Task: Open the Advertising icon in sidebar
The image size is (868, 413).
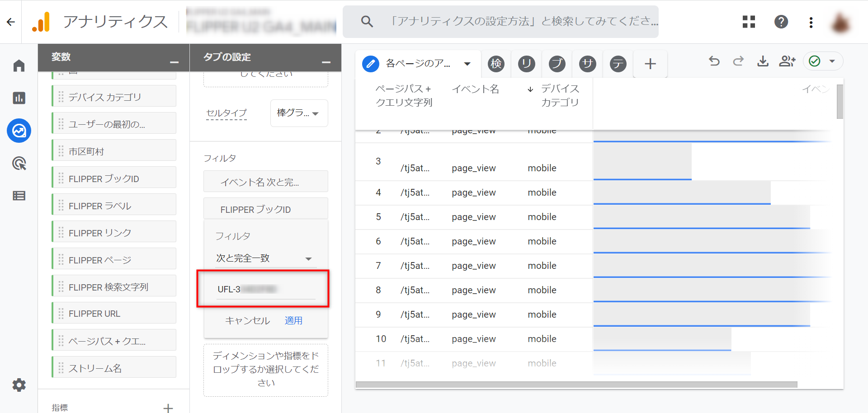Action: pos(19,164)
